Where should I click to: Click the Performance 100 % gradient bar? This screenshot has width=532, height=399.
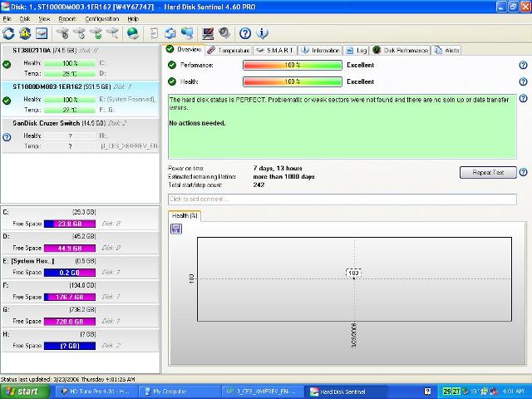pos(292,65)
